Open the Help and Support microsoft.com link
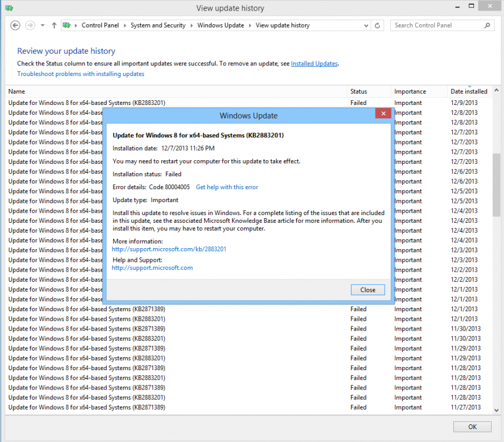 coord(152,268)
